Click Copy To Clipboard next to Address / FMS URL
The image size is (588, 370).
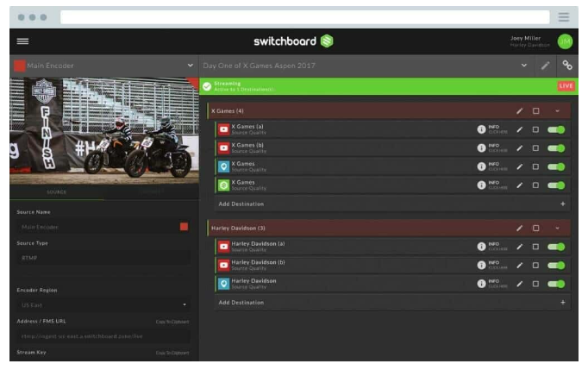tap(172, 321)
